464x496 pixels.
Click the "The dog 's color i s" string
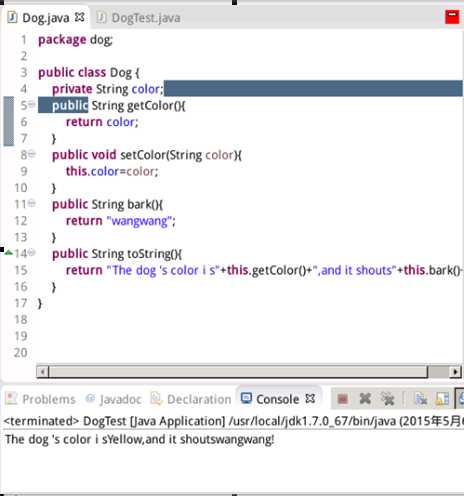coord(163,270)
